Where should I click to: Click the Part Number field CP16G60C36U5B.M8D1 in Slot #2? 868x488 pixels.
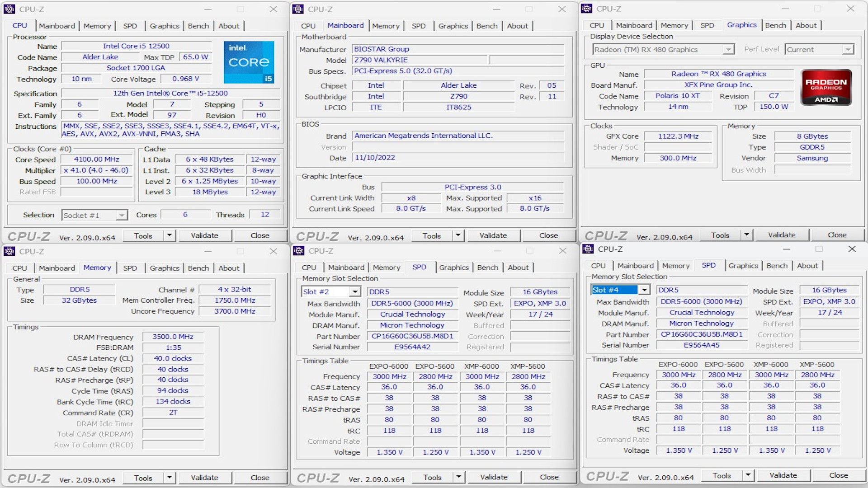click(x=412, y=336)
